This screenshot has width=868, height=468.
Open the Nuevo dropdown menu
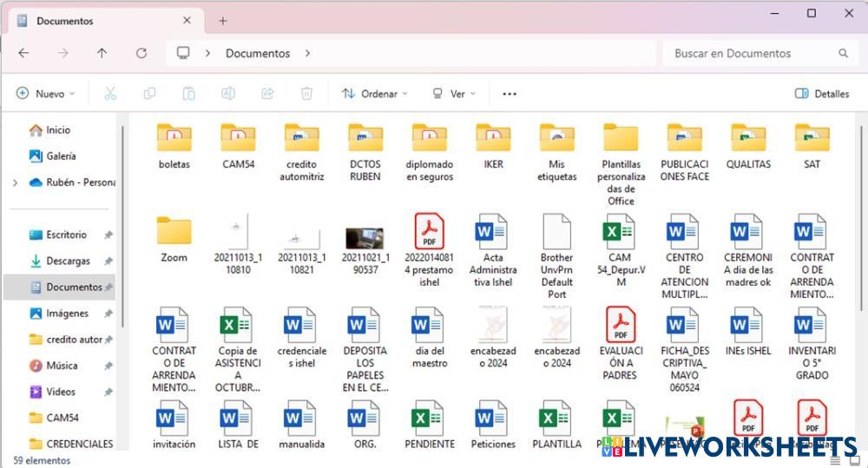pos(45,94)
